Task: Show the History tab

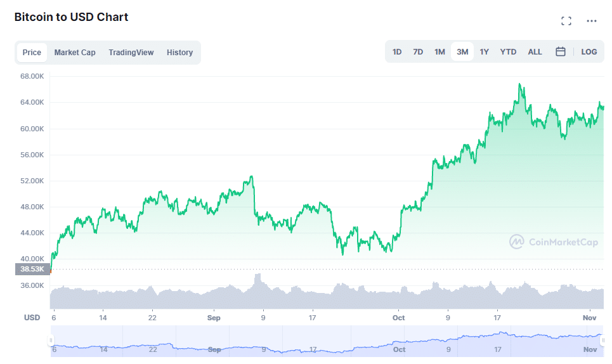Action: (179, 53)
